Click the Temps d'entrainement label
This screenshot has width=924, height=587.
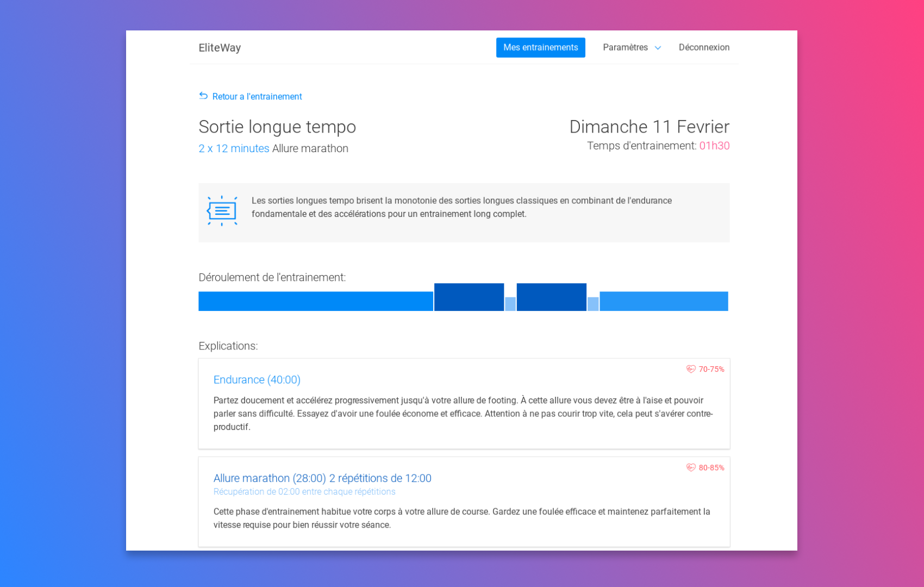[642, 146]
